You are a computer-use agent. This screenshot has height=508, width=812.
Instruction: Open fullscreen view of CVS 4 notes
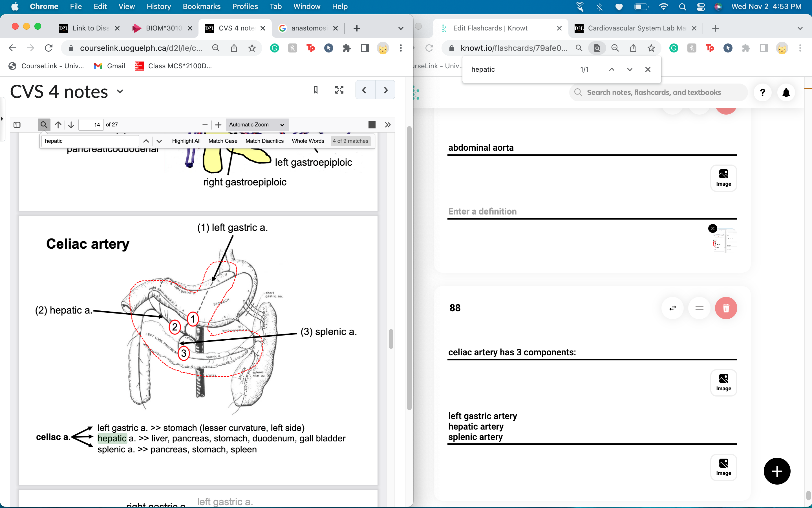pos(339,90)
